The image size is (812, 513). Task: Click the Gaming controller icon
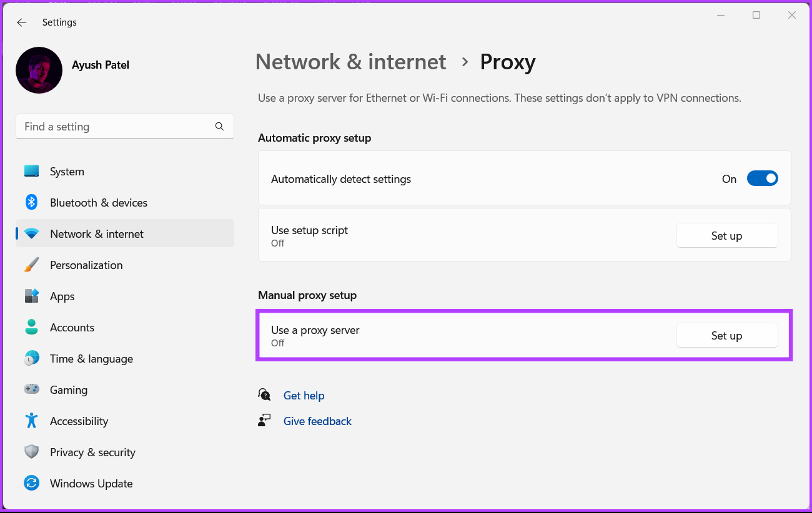point(31,389)
